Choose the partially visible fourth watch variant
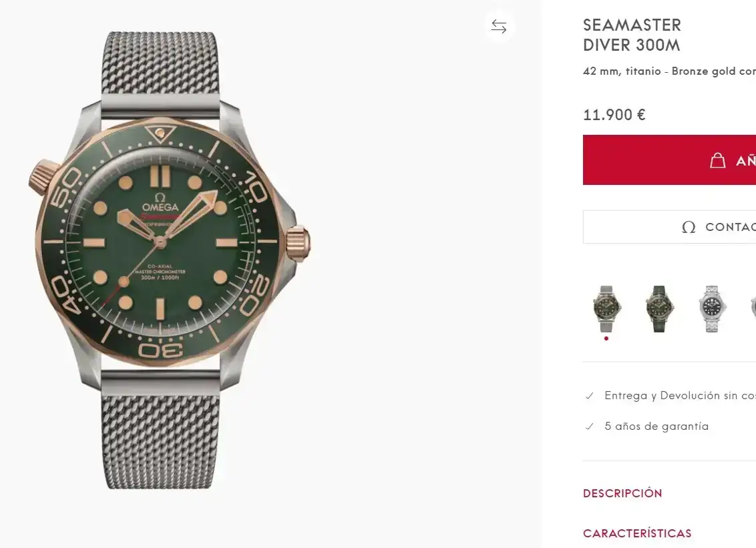Image resolution: width=756 pixels, height=548 pixels. (x=752, y=308)
